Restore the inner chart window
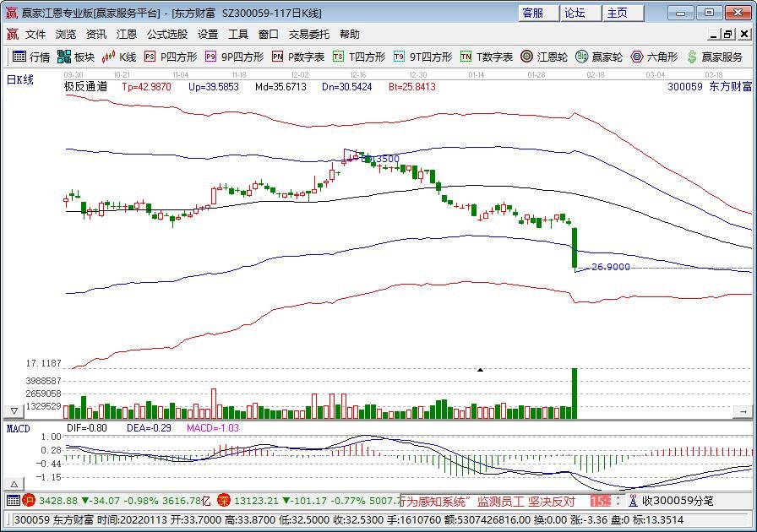The height and width of the screenshot is (532, 757). pyautogui.click(x=728, y=35)
